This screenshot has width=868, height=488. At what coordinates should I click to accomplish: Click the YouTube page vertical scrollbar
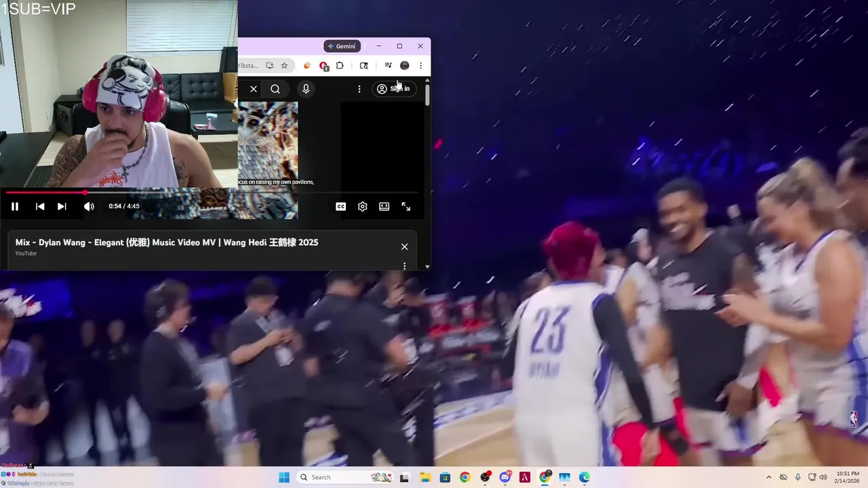tap(427, 95)
